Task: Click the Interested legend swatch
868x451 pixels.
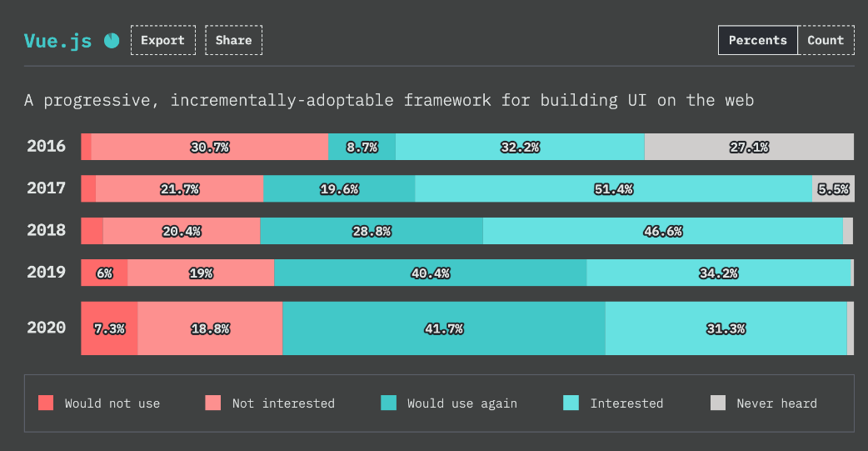Action: pyautogui.click(x=571, y=403)
